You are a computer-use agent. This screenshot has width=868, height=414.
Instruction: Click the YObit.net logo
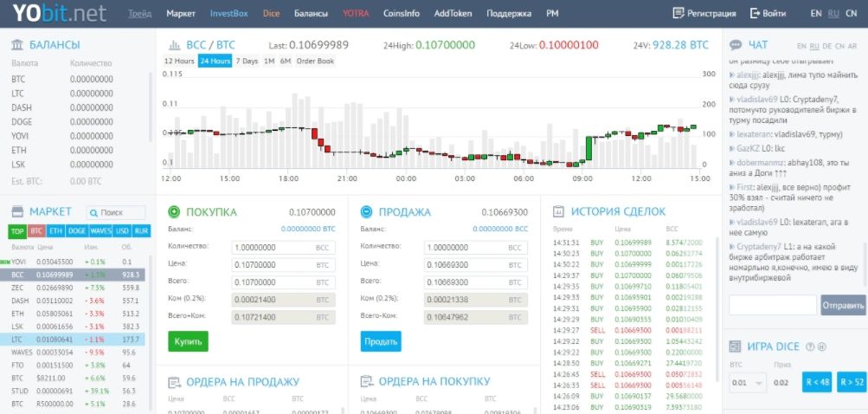(x=61, y=13)
